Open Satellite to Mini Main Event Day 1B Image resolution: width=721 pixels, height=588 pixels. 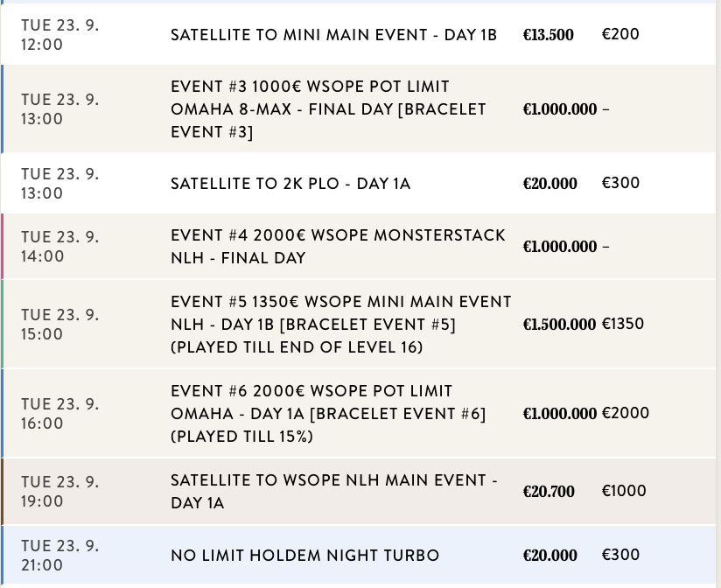[333, 35]
